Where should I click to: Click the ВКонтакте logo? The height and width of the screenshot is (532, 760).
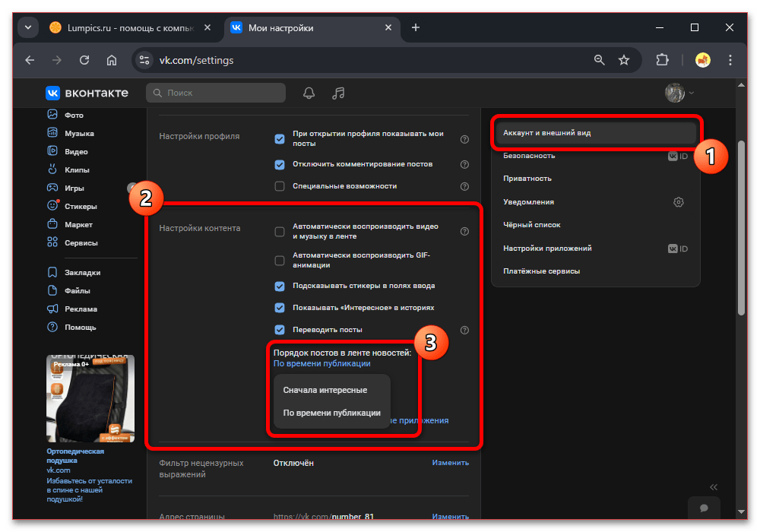pos(87,93)
